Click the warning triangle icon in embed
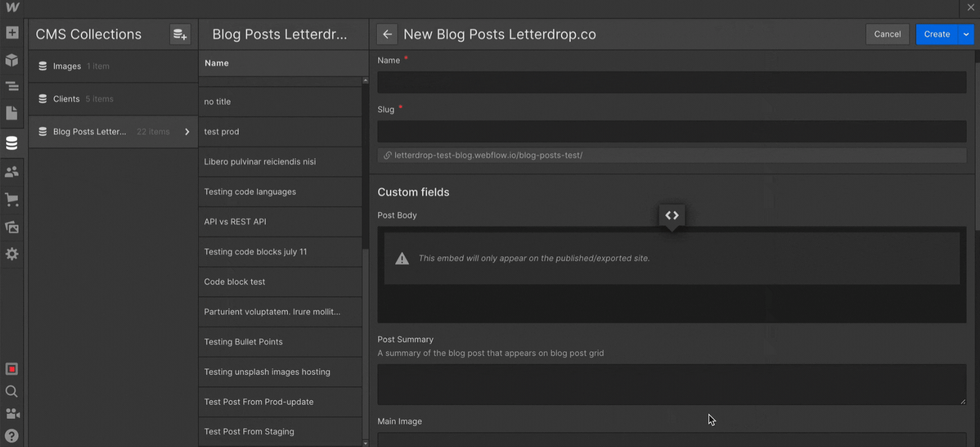The height and width of the screenshot is (447, 980). (x=402, y=259)
